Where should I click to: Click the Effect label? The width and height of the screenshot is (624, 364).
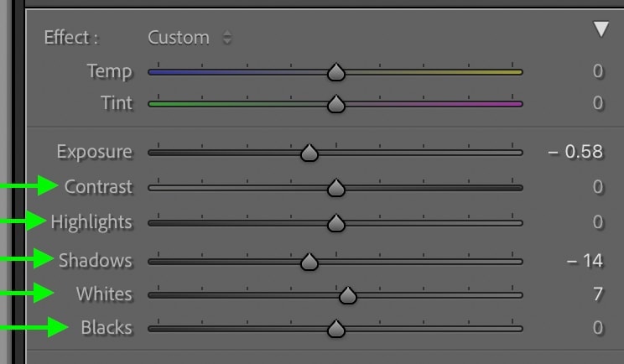pyautogui.click(x=70, y=38)
